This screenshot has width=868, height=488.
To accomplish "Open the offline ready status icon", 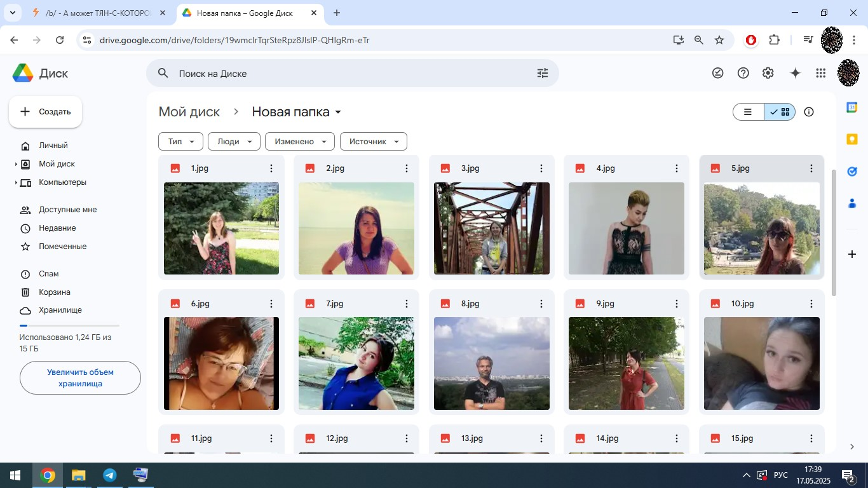I will click(718, 73).
